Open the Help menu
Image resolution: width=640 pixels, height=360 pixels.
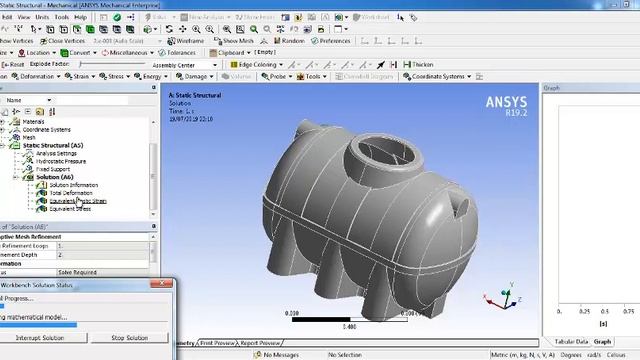click(x=80, y=17)
